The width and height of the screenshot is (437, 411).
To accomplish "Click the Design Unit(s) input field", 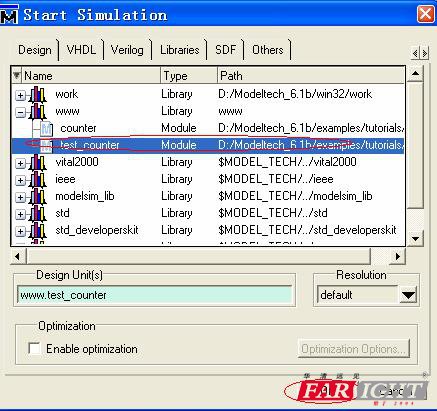I will point(154,295).
